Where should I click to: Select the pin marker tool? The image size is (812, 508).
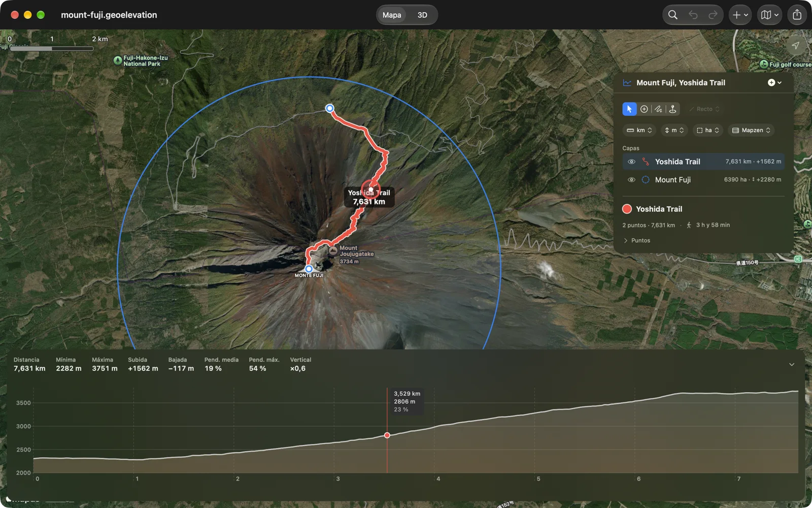[x=672, y=109]
